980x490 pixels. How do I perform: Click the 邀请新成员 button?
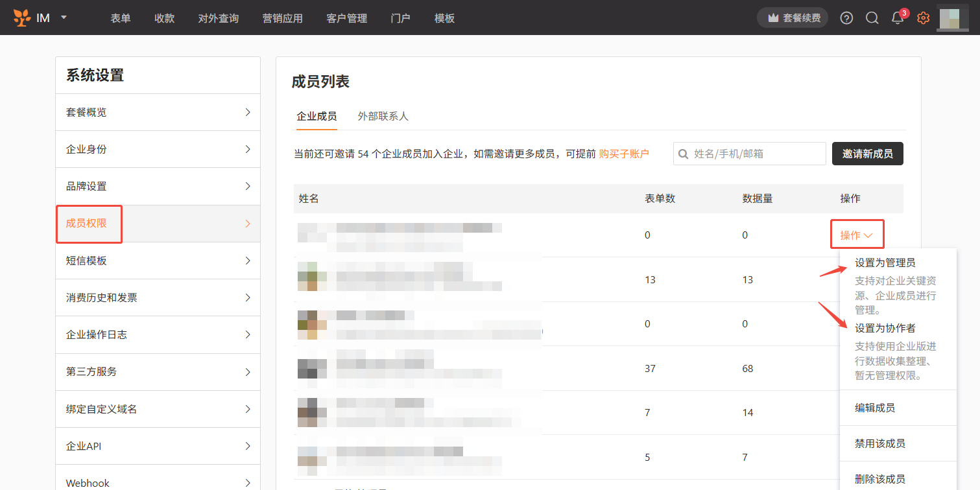(868, 154)
